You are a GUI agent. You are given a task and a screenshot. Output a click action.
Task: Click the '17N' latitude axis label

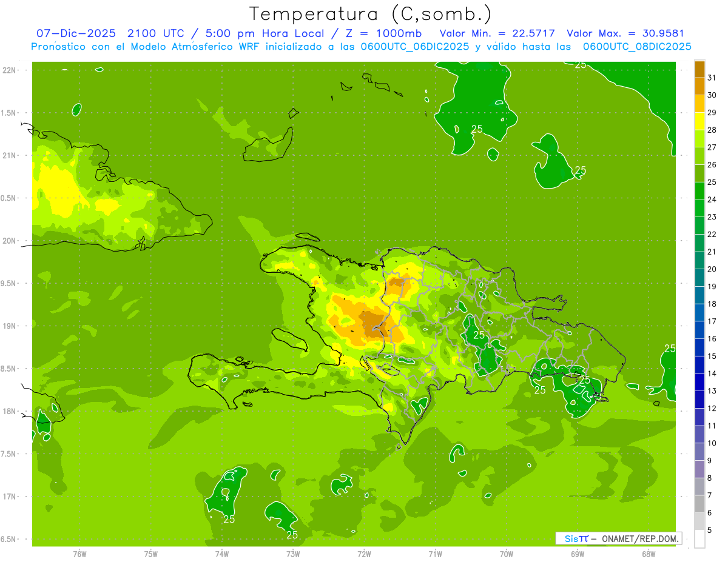click(x=9, y=497)
